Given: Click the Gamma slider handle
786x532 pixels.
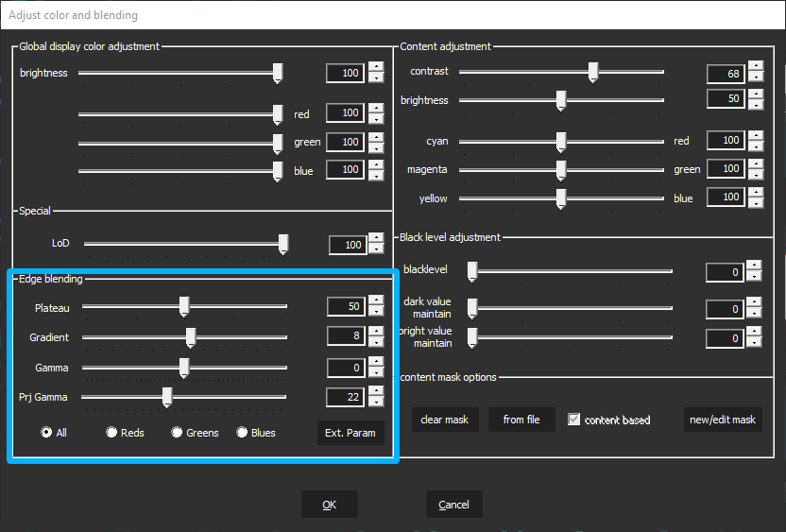Looking at the screenshot, I should point(184,368).
